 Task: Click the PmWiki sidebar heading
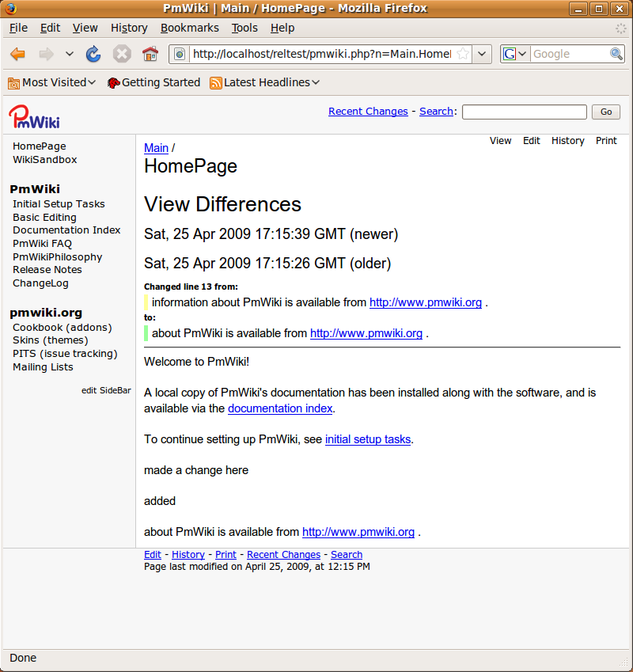35,189
